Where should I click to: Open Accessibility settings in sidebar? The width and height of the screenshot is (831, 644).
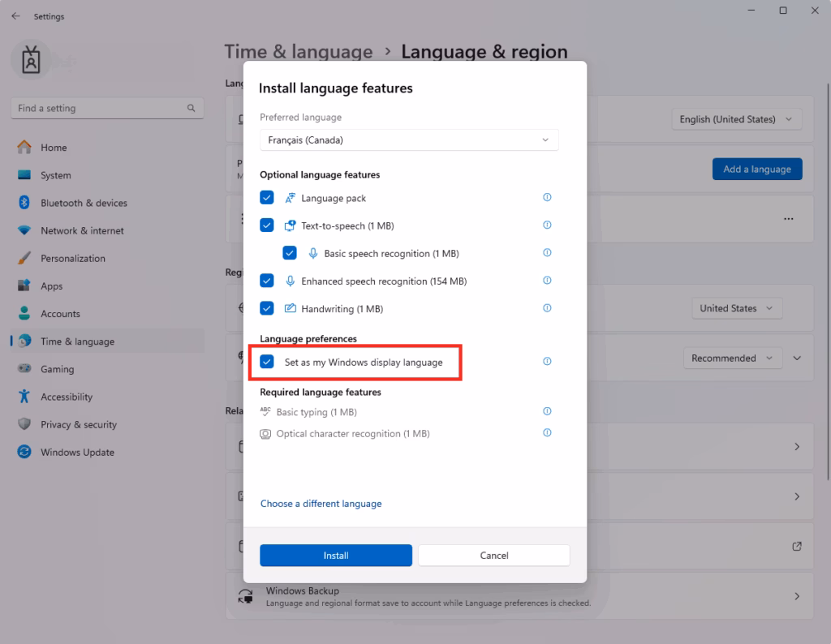[107, 397]
